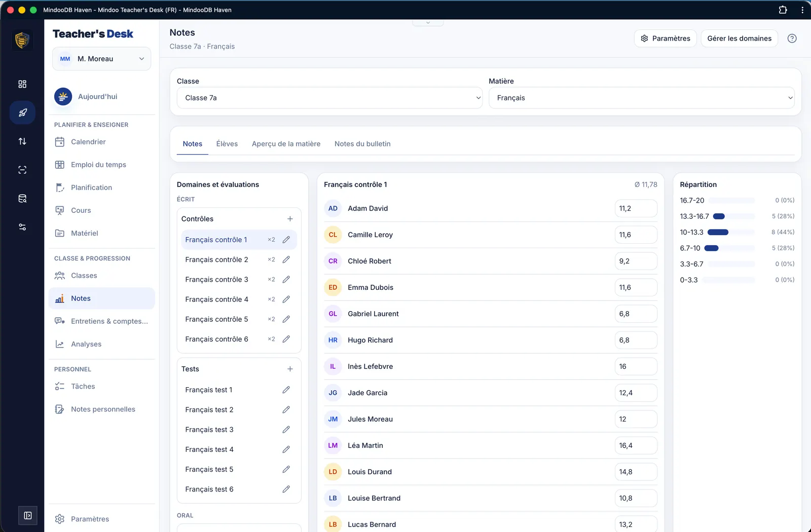
Task: Open the Classe 7a dropdown
Action: pos(329,98)
